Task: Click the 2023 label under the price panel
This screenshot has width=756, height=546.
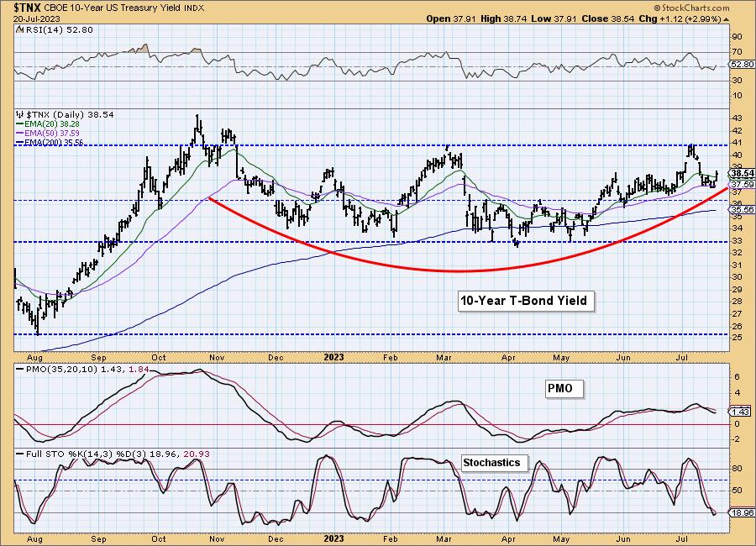Action: [x=333, y=357]
